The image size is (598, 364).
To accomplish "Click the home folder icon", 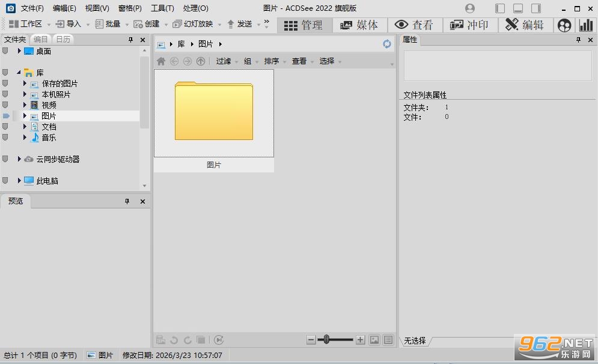I will (161, 61).
